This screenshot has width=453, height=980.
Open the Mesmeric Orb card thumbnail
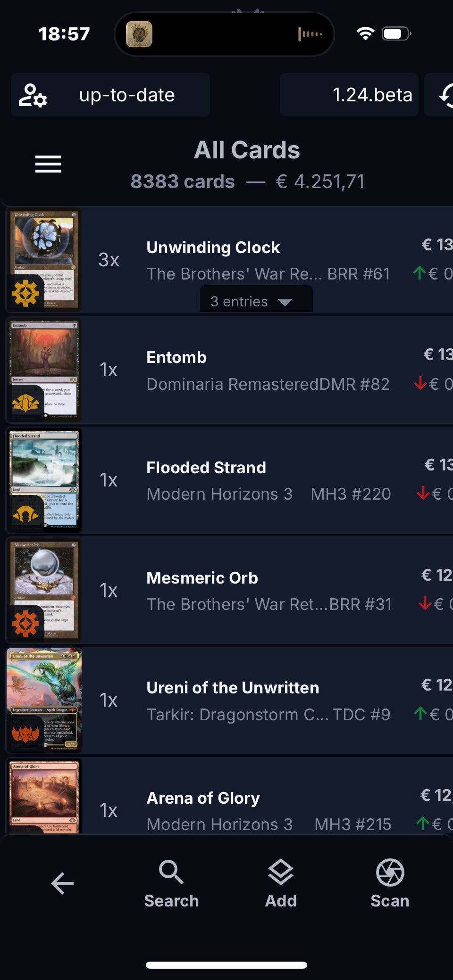tap(44, 590)
